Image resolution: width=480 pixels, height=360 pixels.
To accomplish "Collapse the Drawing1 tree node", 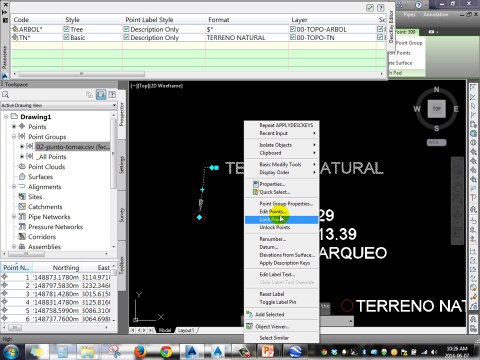I will [6, 117].
